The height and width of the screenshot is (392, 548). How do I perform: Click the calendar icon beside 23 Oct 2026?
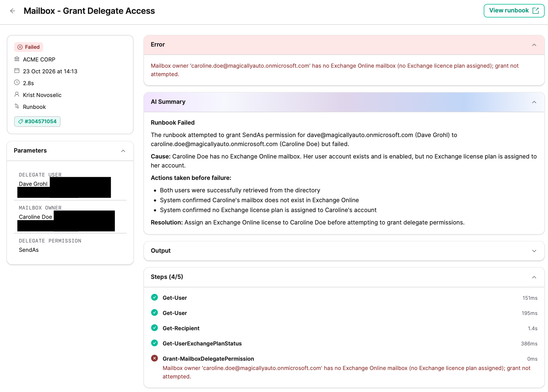point(17,71)
